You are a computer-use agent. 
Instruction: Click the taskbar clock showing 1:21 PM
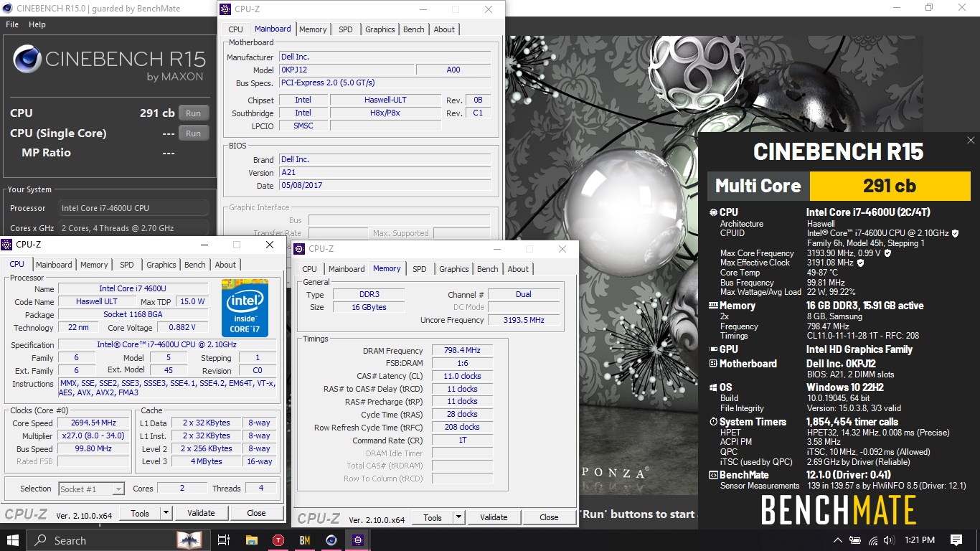tap(920, 540)
